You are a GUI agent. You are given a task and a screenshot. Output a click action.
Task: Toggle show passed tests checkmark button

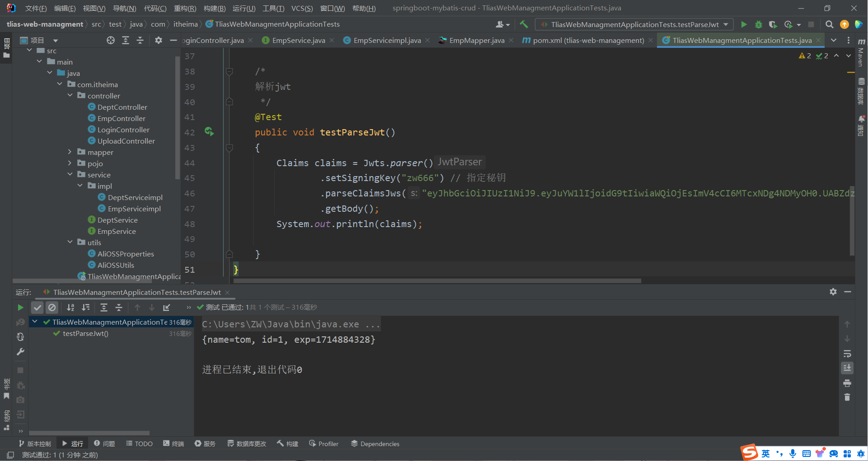[38, 307]
